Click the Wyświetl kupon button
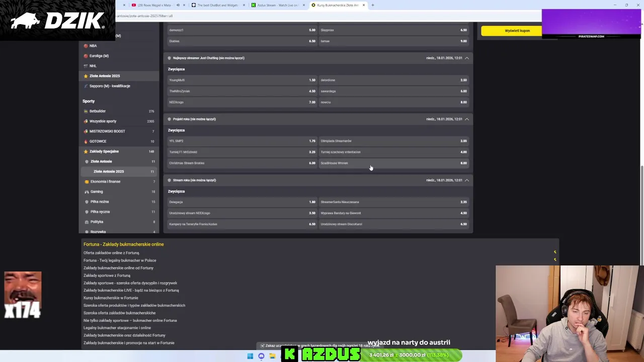 [x=517, y=31]
